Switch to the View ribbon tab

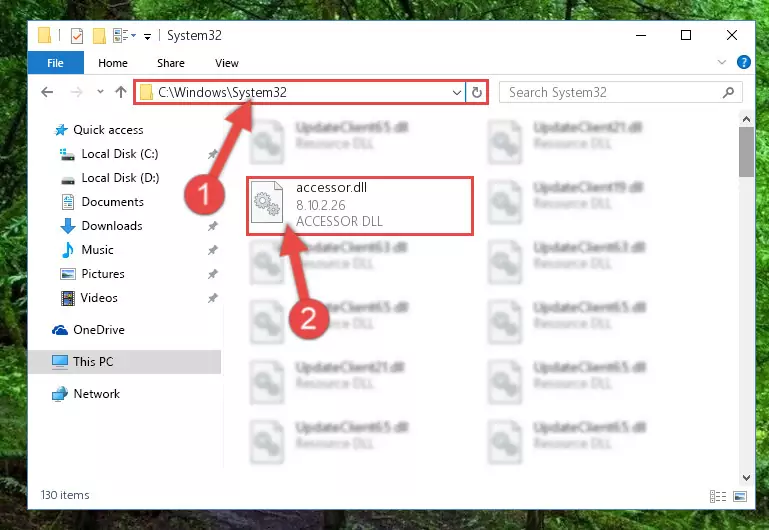[227, 63]
